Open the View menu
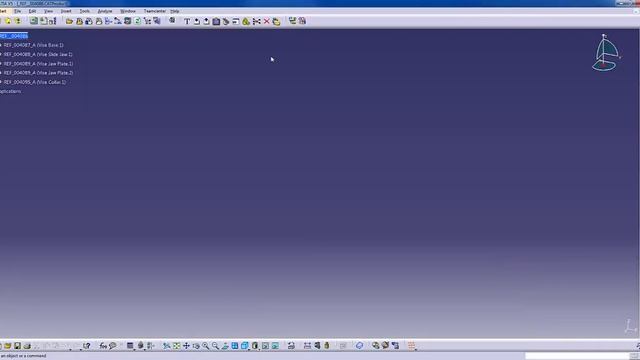Image resolution: width=640 pixels, height=360 pixels. 48,11
